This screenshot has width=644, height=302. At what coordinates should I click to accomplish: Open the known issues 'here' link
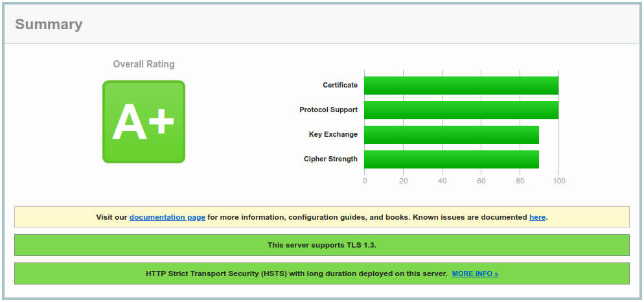[x=537, y=217]
